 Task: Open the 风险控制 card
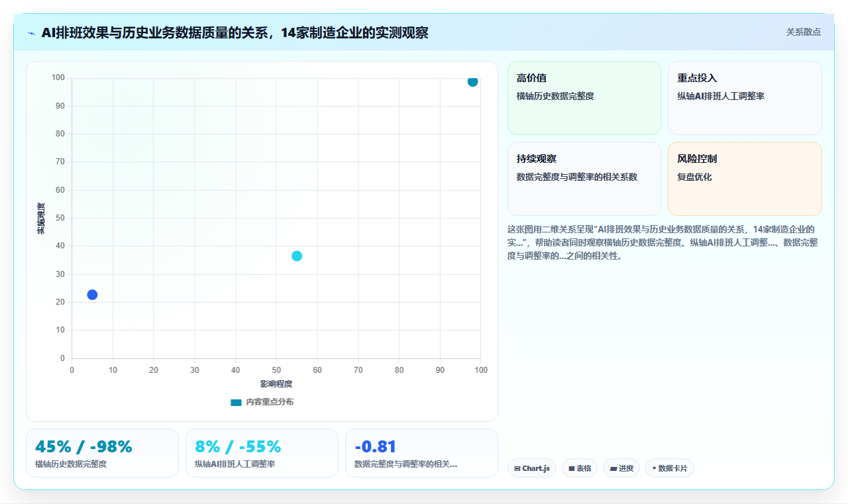tap(745, 179)
